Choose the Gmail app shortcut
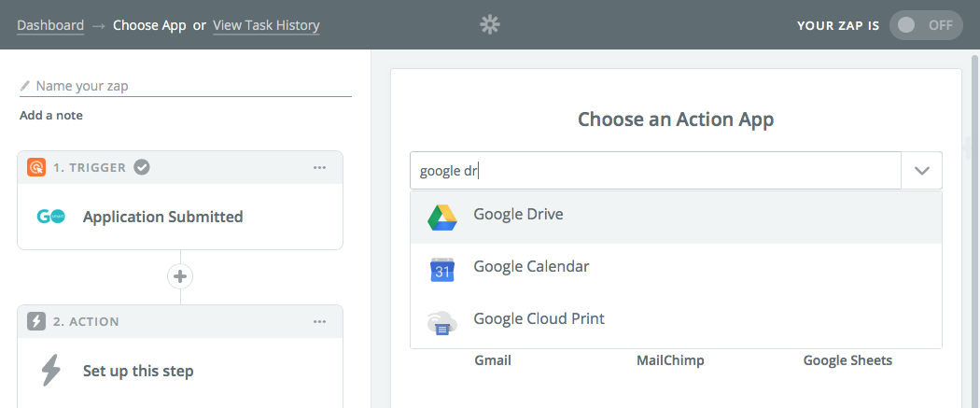 pos(493,360)
